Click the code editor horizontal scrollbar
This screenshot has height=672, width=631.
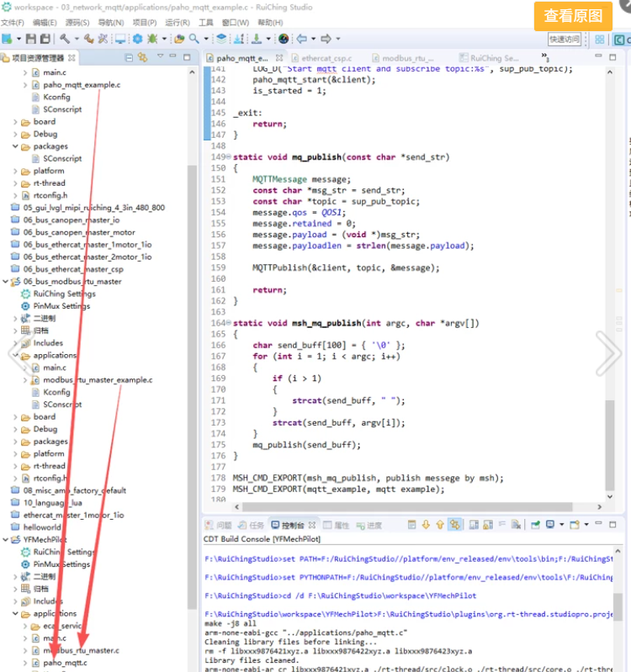(x=407, y=507)
